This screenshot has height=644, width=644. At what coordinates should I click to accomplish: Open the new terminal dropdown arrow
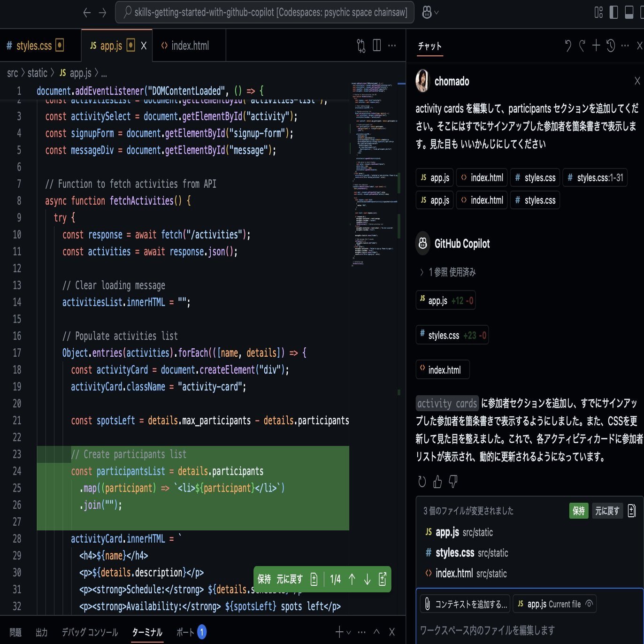click(348, 632)
